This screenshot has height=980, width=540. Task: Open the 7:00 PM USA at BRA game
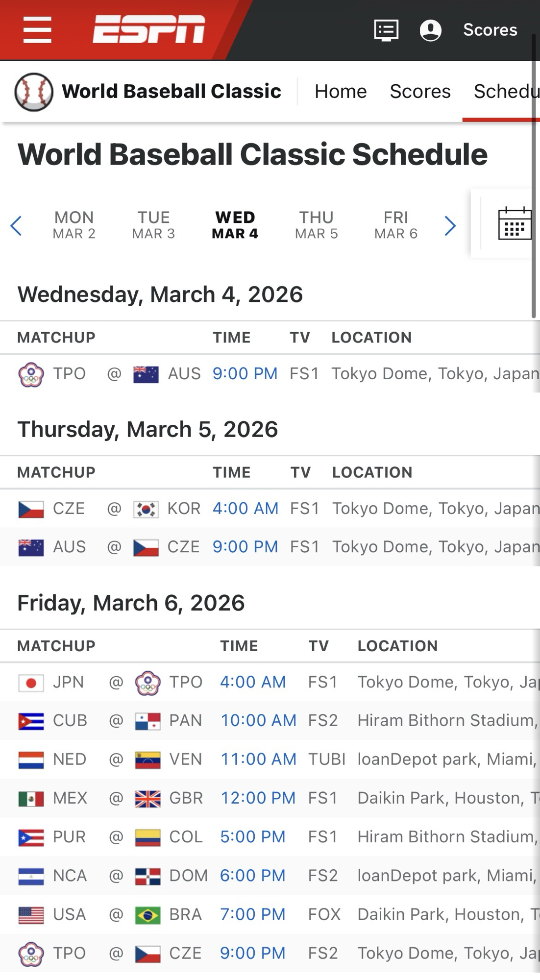coord(252,914)
